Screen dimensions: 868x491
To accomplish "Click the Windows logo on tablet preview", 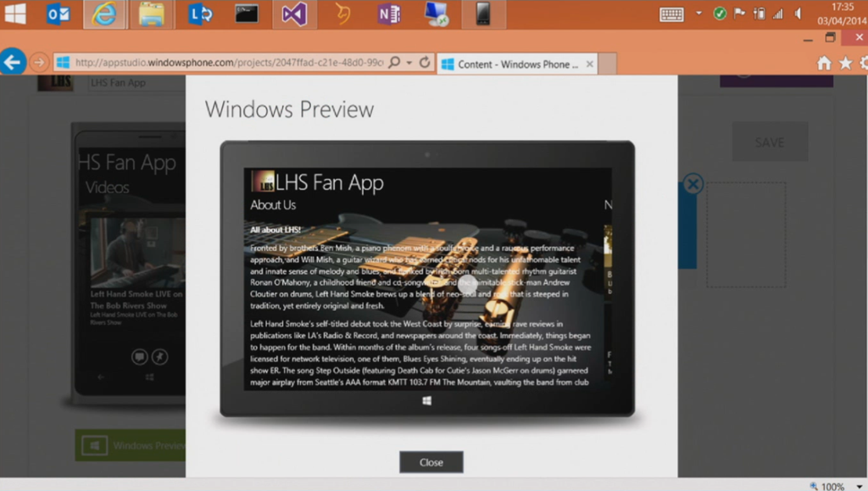I will [427, 401].
